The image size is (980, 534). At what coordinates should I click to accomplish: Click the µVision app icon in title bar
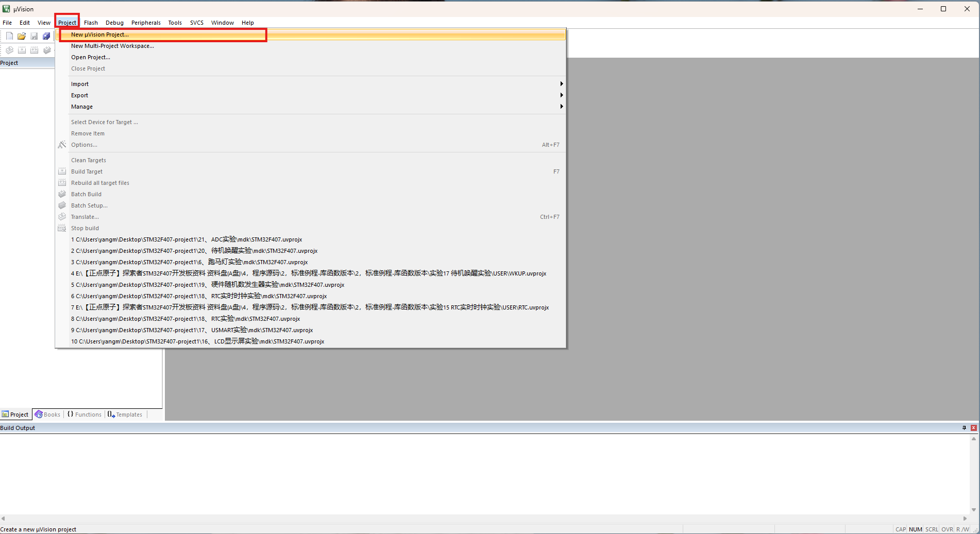pos(6,9)
